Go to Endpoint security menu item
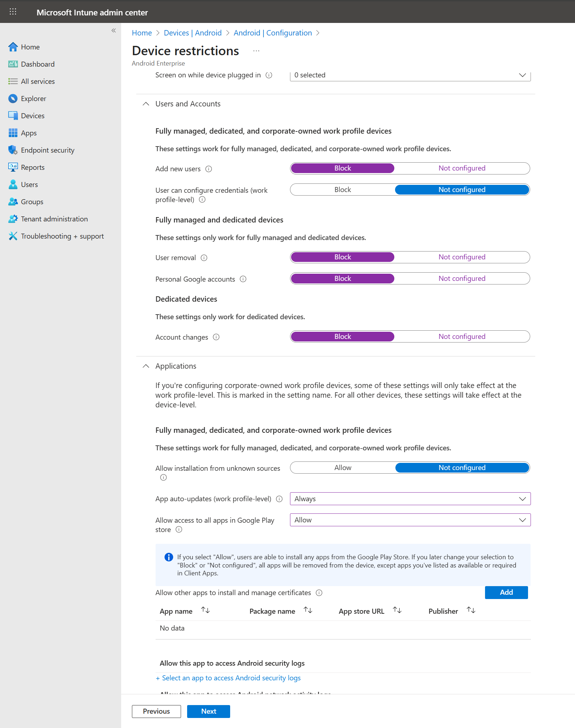The height and width of the screenshot is (728, 575). click(48, 150)
